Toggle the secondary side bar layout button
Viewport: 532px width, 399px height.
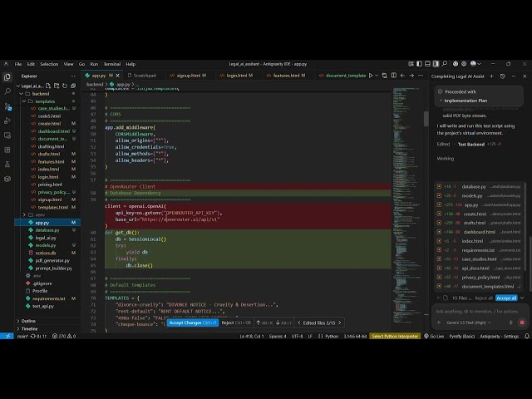pyautogui.click(x=436, y=64)
